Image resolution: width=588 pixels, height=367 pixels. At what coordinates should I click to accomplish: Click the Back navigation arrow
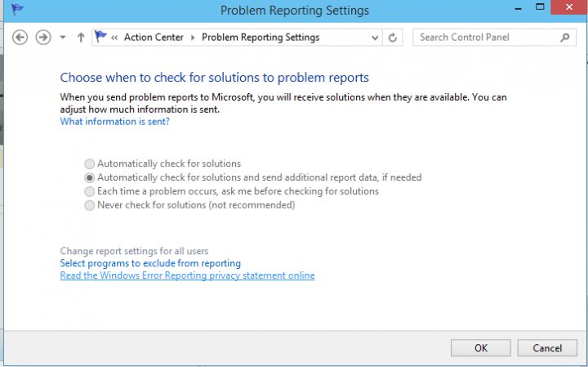coord(20,38)
